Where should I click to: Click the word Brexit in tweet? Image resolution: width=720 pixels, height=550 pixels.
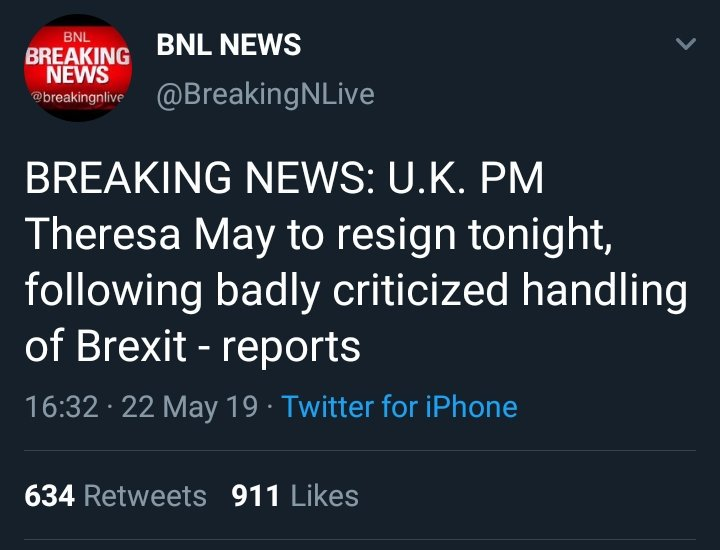point(132,346)
